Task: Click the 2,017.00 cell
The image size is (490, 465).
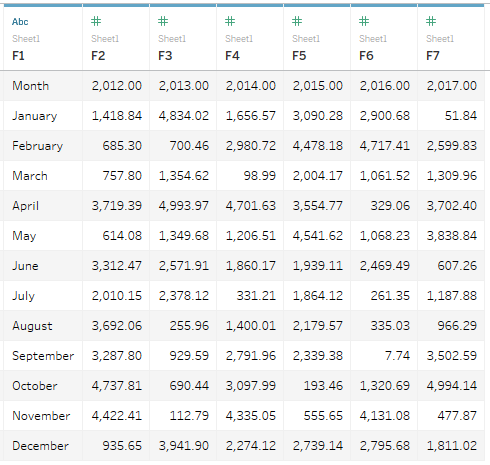Action: click(452, 86)
